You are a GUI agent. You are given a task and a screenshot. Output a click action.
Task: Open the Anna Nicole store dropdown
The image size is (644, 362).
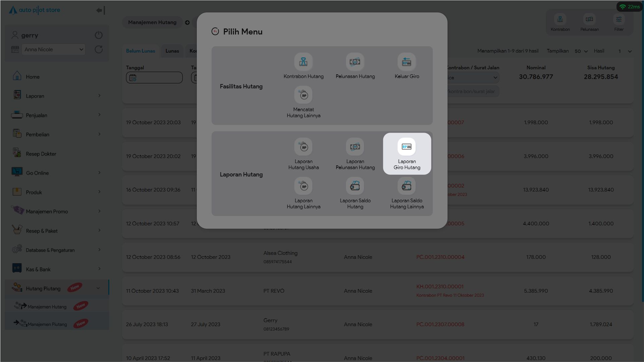point(53,50)
